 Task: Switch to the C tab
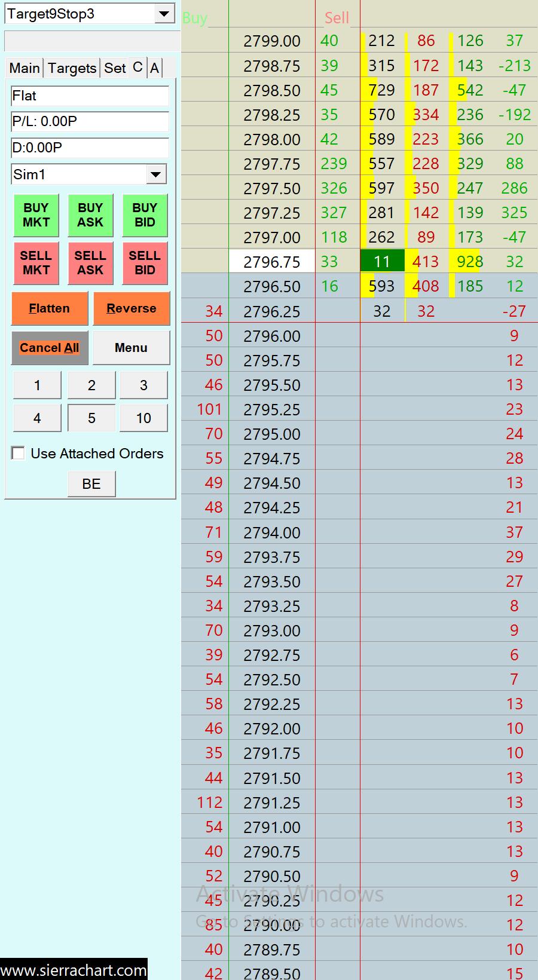(137, 68)
